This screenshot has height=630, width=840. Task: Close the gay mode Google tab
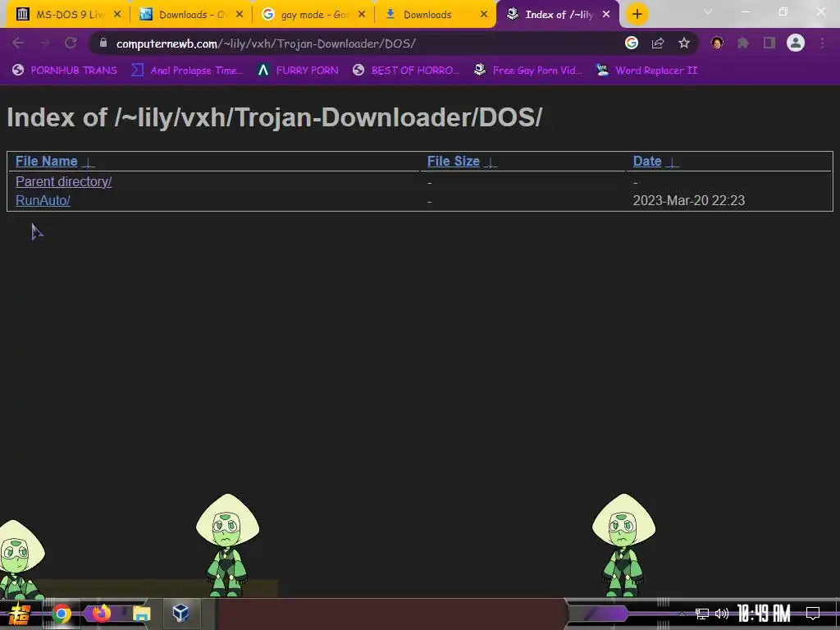pyautogui.click(x=362, y=15)
